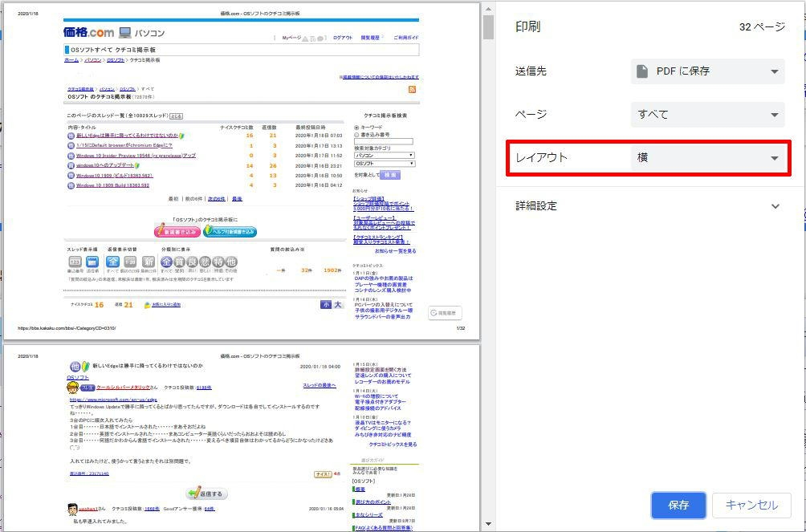Click the round 他 icon beside page-two thread title
This screenshot has width=806, height=532.
75,367
